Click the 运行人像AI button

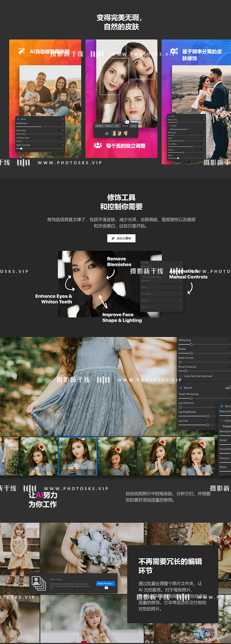pos(121,238)
